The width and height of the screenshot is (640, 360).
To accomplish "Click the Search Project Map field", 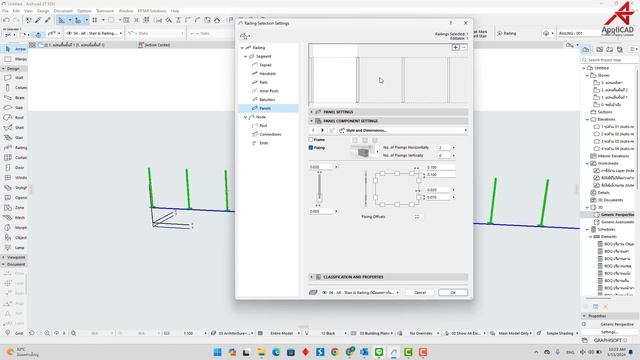I will point(610,60).
